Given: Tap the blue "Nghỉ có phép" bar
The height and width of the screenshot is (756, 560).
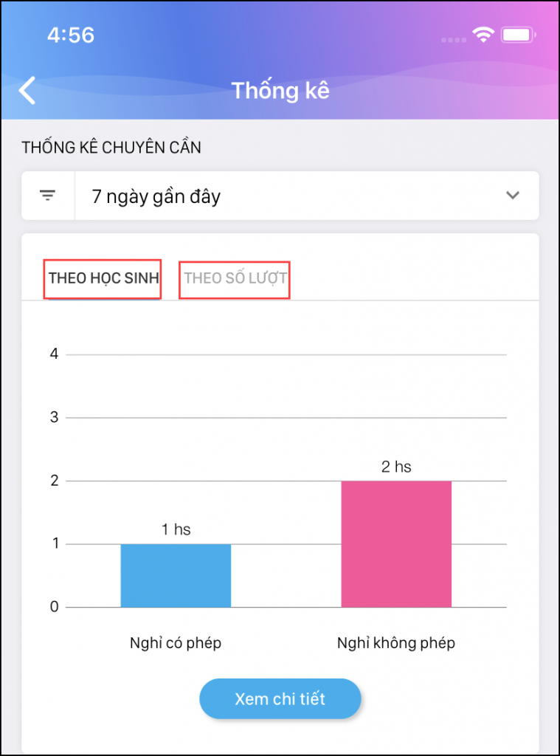Looking at the screenshot, I should (176, 576).
